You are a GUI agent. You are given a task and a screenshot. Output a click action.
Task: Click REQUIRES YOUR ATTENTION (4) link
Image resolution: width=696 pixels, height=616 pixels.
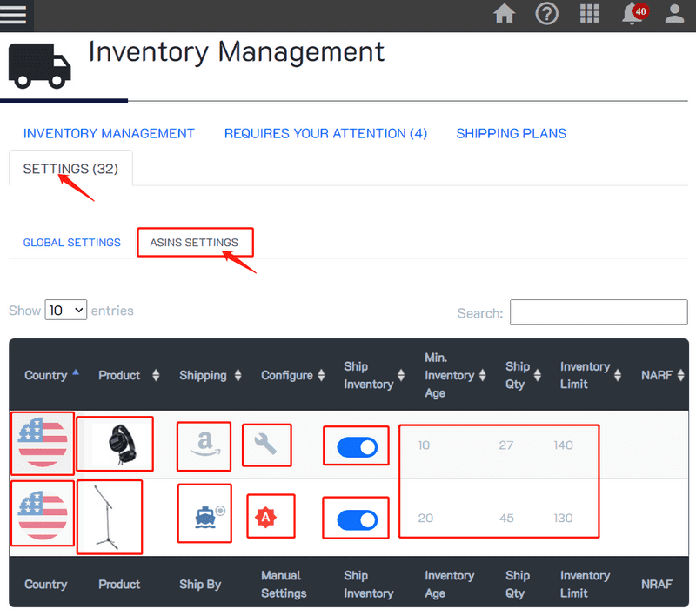(325, 133)
